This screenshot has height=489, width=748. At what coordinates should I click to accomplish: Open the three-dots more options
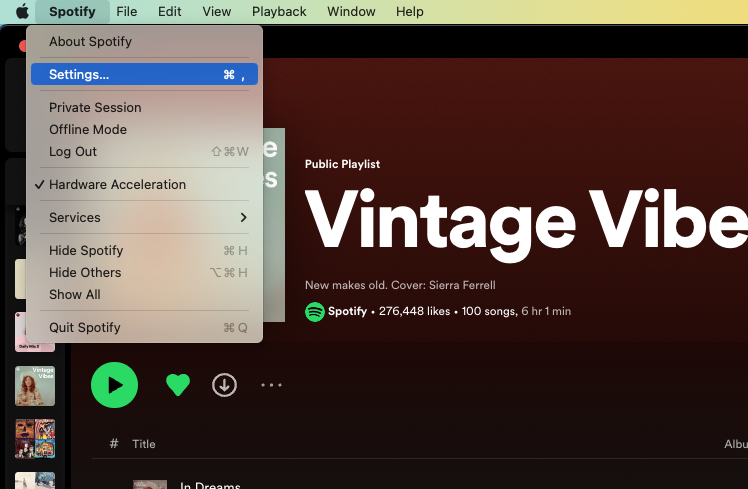[x=271, y=385]
